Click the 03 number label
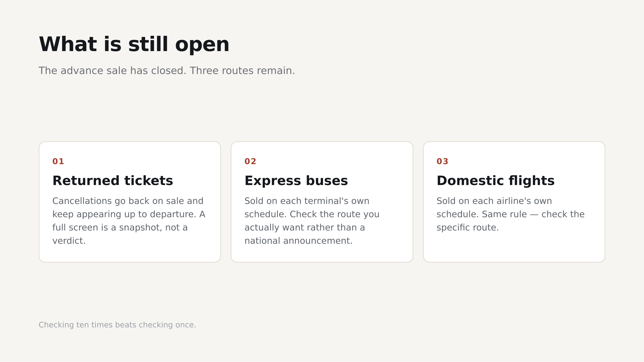Image resolution: width=644 pixels, height=362 pixels. (443, 161)
